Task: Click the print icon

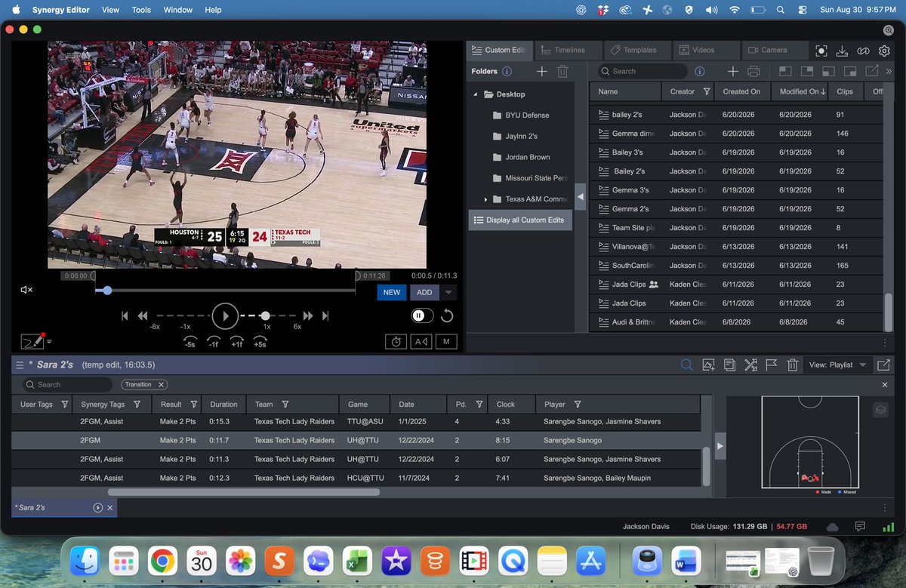Action: [x=753, y=71]
